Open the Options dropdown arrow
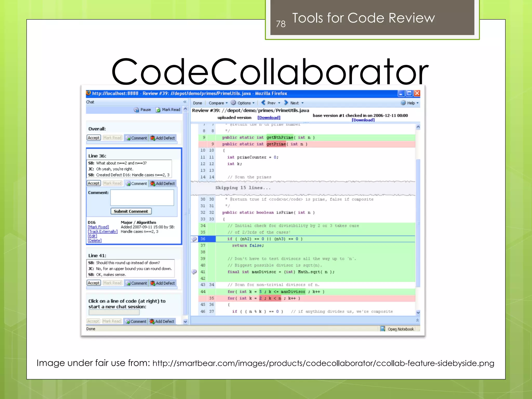Viewport: 532px width, 399px height. pyautogui.click(x=254, y=103)
